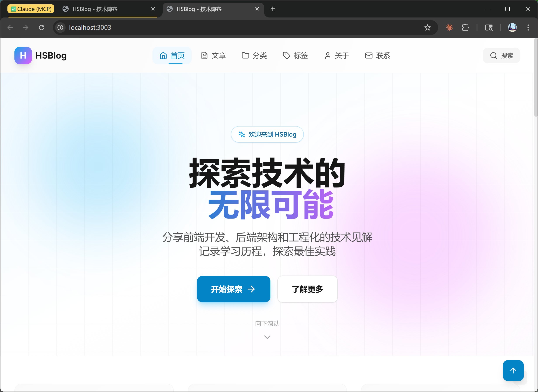The width and height of the screenshot is (538, 392).
Task: Open the Chrome profile avatar
Action: (x=512, y=28)
